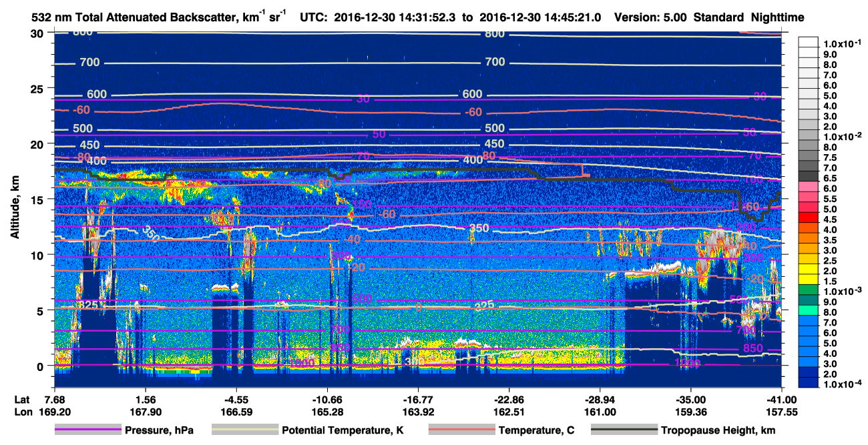Click latitude value '7.68'
This screenshot has width=868, height=445.
coord(54,399)
